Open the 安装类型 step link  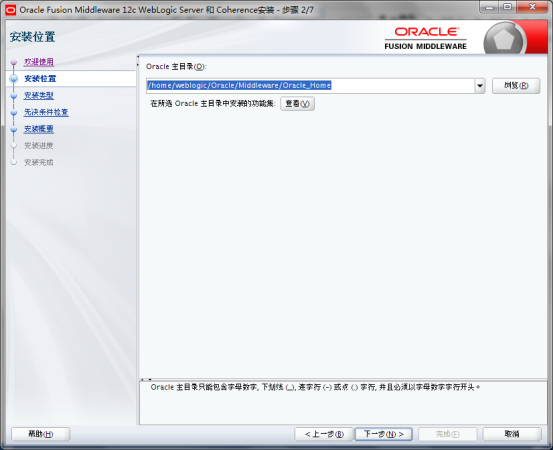coord(39,96)
